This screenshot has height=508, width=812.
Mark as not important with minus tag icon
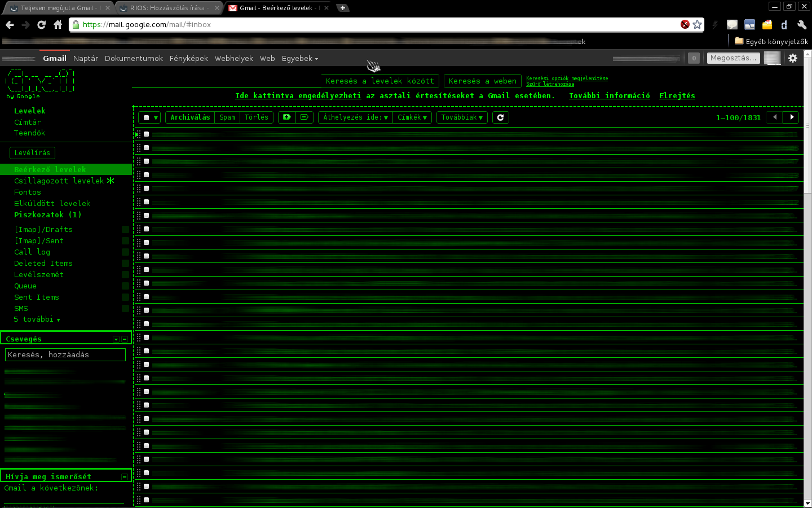[x=304, y=117]
